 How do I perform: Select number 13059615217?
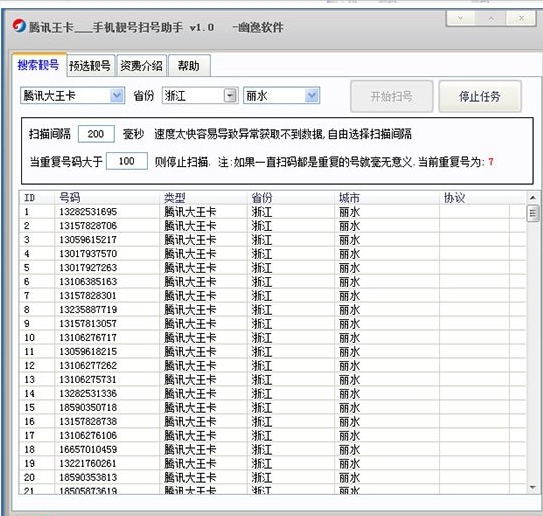(x=88, y=240)
